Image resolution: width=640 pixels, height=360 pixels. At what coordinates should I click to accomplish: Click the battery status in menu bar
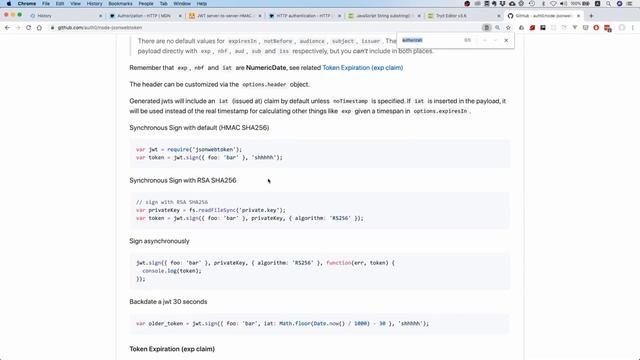point(580,4)
